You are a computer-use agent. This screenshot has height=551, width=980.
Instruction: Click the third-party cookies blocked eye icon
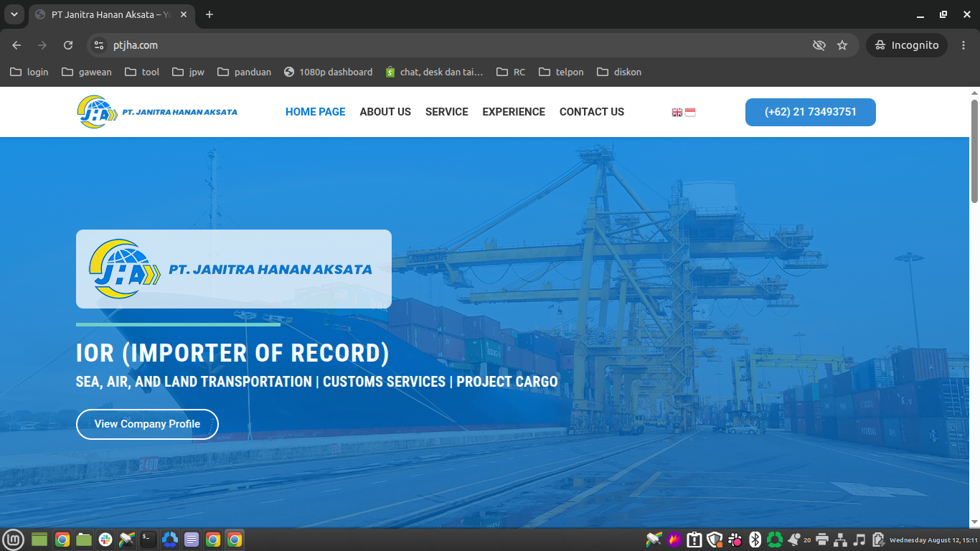[819, 45]
